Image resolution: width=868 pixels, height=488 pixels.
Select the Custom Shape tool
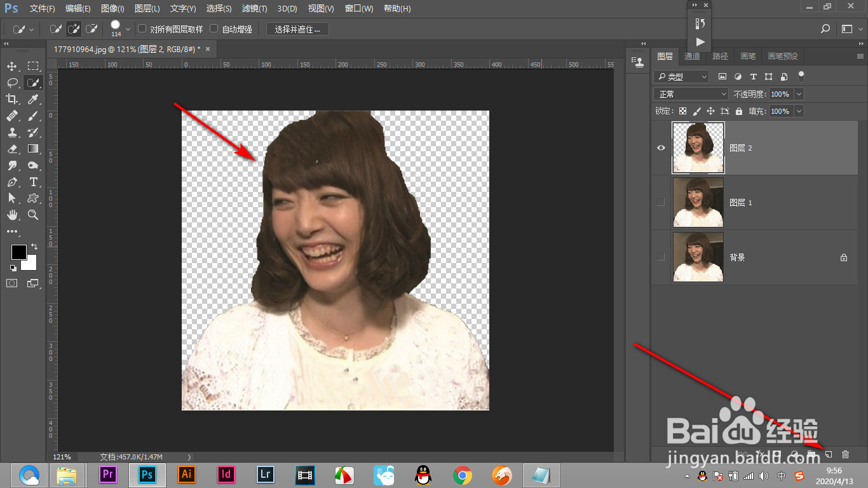click(x=33, y=198)
